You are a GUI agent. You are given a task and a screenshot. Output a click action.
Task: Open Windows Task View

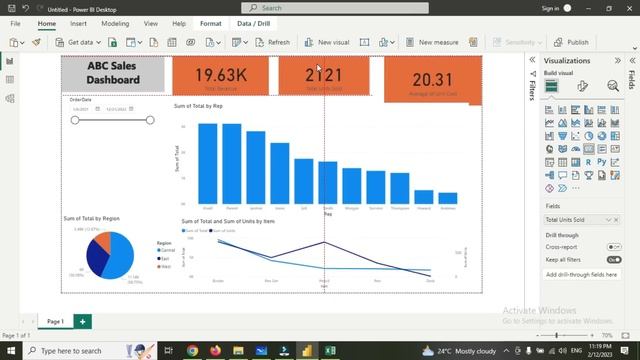pyautogui.click(x=168, y=351)
